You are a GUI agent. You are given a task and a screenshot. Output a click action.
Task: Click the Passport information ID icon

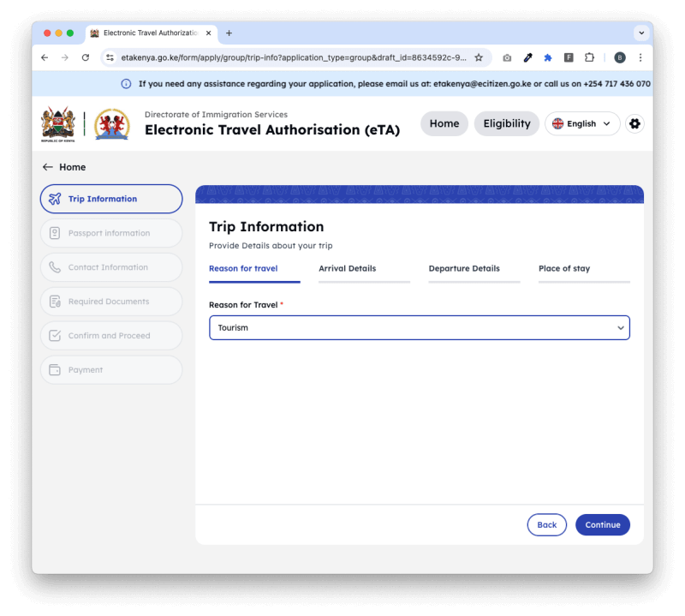(55, 233)
